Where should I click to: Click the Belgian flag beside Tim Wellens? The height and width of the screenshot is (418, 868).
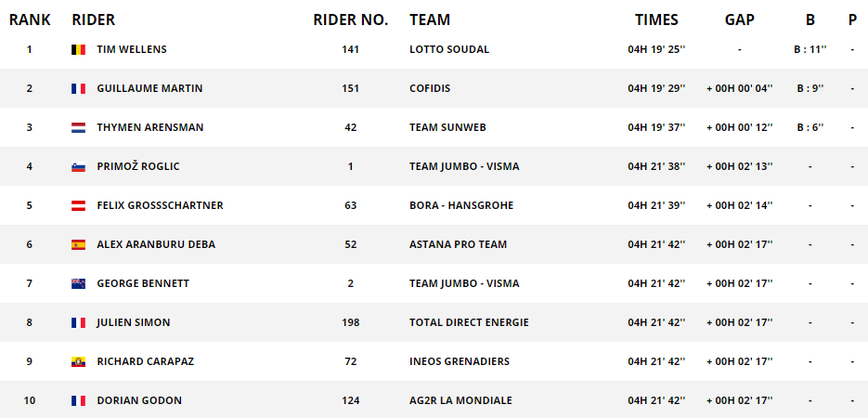pos(78,49)
